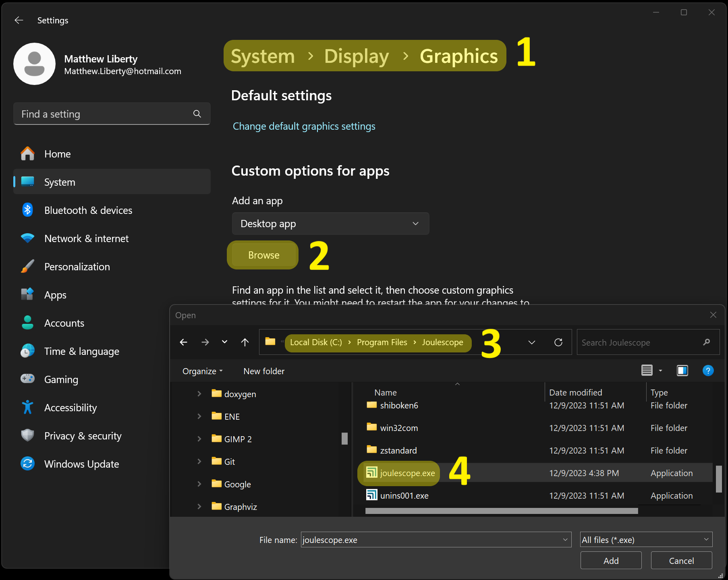Open the Apps settings page
This screenshot has width=728, height=580.
tap(112, 295)
